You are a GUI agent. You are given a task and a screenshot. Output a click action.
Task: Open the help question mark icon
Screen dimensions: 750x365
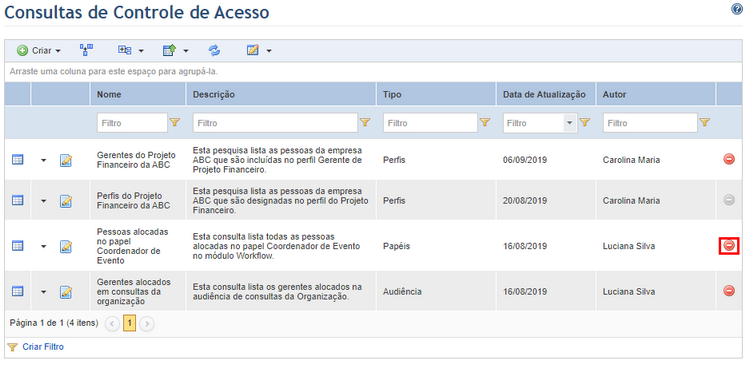click(737, 9)
